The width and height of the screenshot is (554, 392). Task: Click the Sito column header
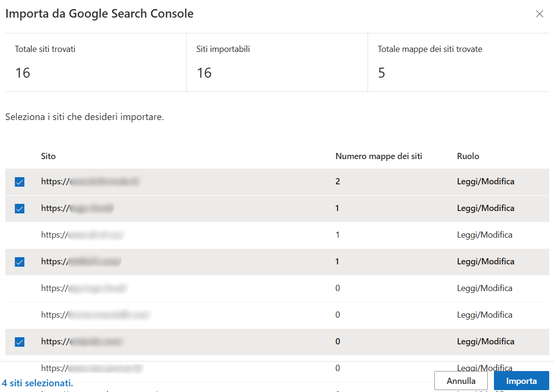[x=49, y=156]
